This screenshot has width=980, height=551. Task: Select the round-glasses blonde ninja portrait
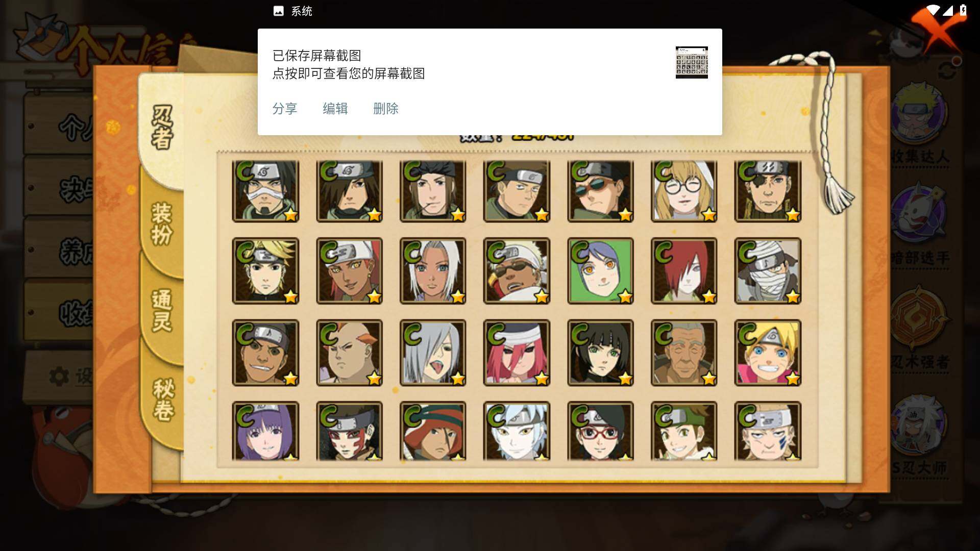pos(684,191)
